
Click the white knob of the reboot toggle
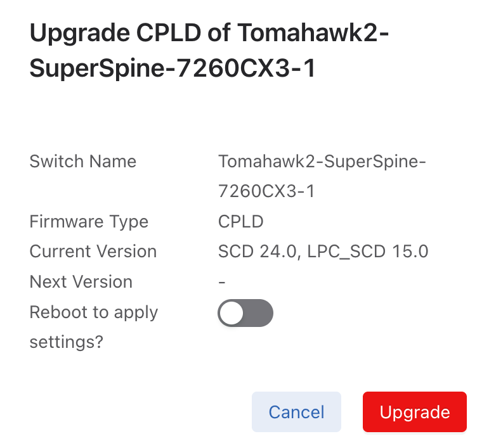pyautogui.click(x=232, y=313)
